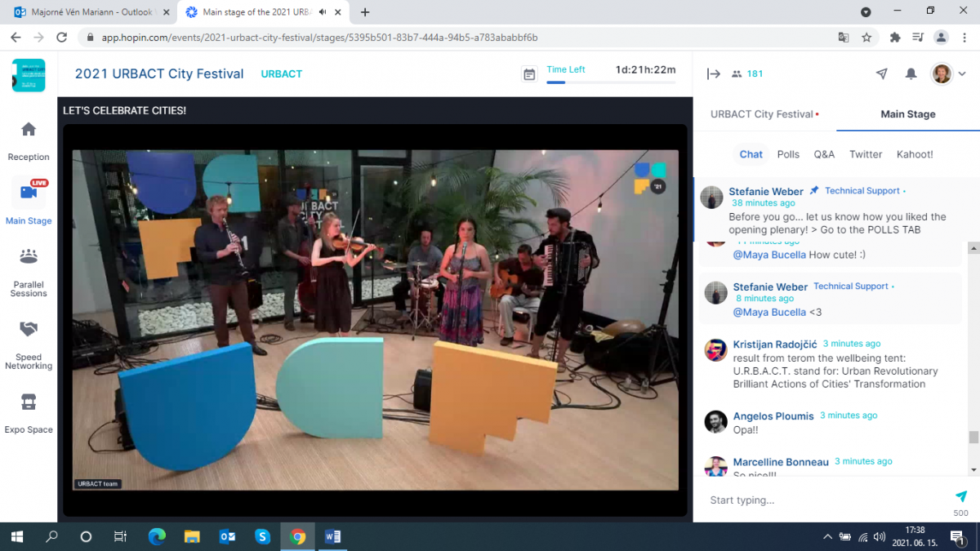Image resolution: width=980 pixels, height=551 pixels.
Task: Click the pin icon on Stefanie Weber's message
Action: [813, 191]
